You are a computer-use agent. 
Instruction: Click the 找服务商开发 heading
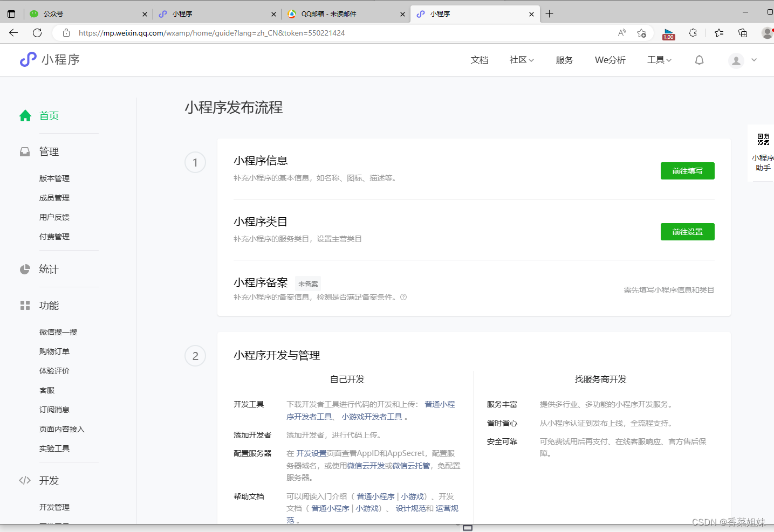coord(601,379)
